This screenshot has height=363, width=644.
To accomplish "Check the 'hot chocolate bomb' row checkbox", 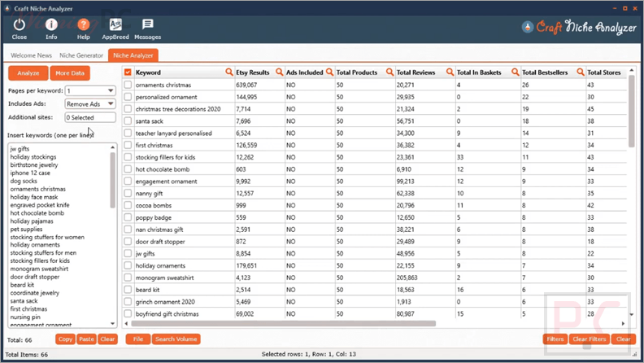I will tap(128, 169).
